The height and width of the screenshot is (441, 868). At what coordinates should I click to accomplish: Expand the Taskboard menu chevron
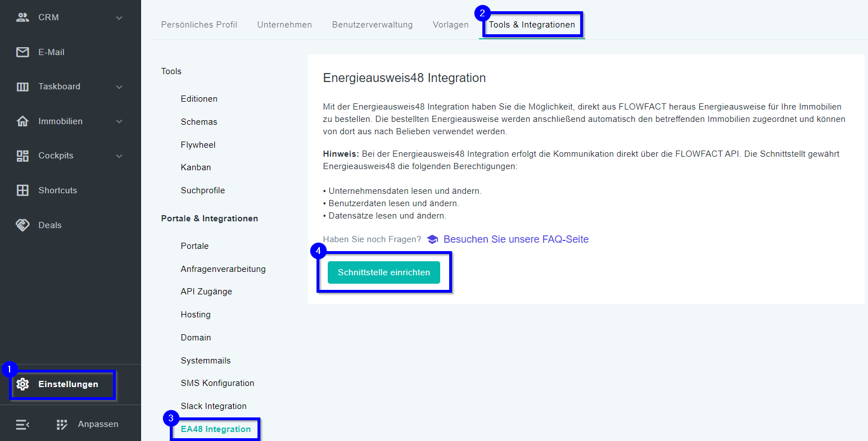(x=119, y=87)
